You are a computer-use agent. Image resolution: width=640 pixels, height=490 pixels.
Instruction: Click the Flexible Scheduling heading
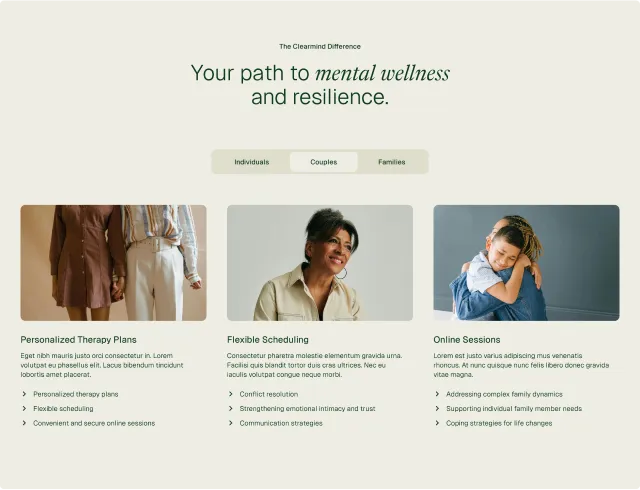[x=268, y=340]
